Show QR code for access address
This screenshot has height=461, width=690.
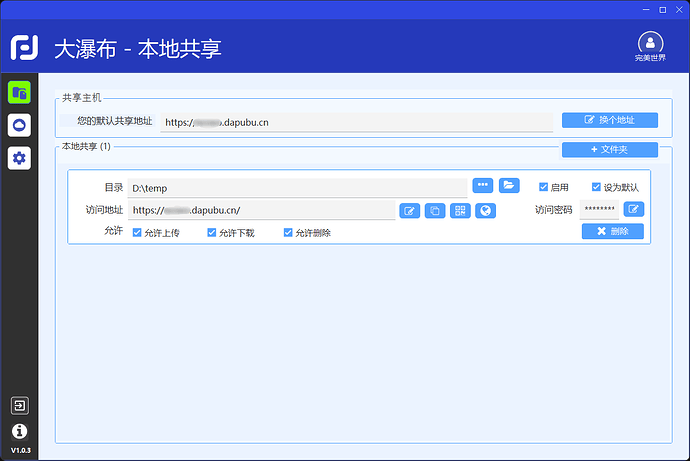click(x=460, y=210)
